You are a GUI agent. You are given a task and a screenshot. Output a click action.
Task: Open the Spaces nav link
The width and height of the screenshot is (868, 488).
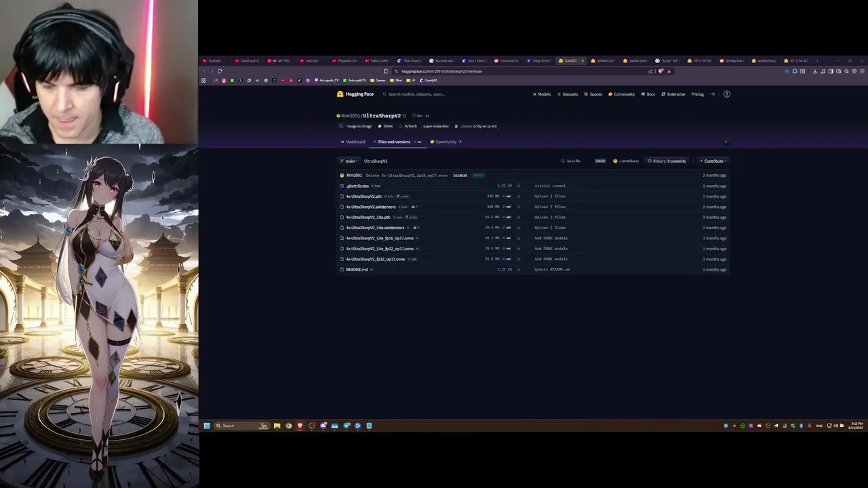(593, 94)
